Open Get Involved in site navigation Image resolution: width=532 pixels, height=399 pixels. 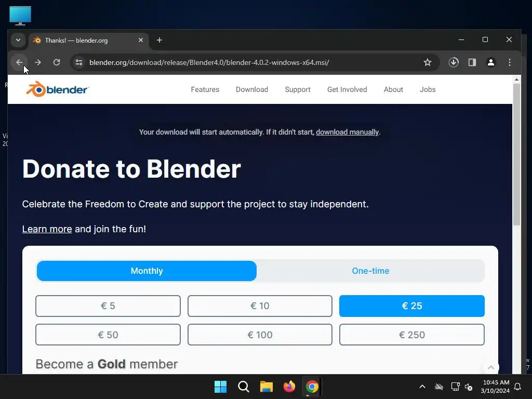point(347,89)
